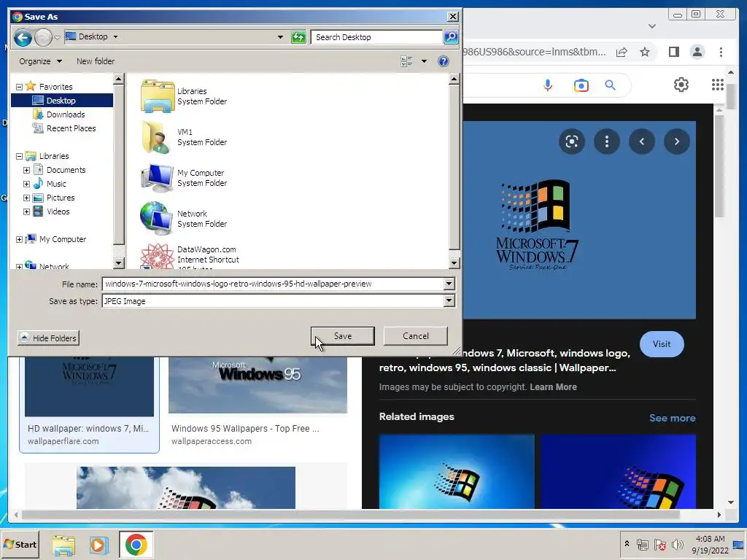Open Windows Explorer from taskbar
Screen dimensions: 747x560
coord(63,545)
